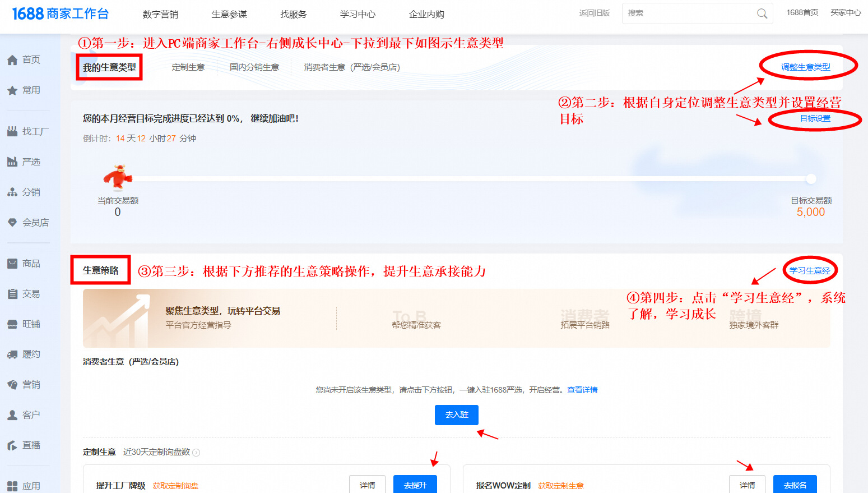Viewport: 868px width, 493px height.
Task: Click the 学习生意经 link
Action: tap(810, 271)
